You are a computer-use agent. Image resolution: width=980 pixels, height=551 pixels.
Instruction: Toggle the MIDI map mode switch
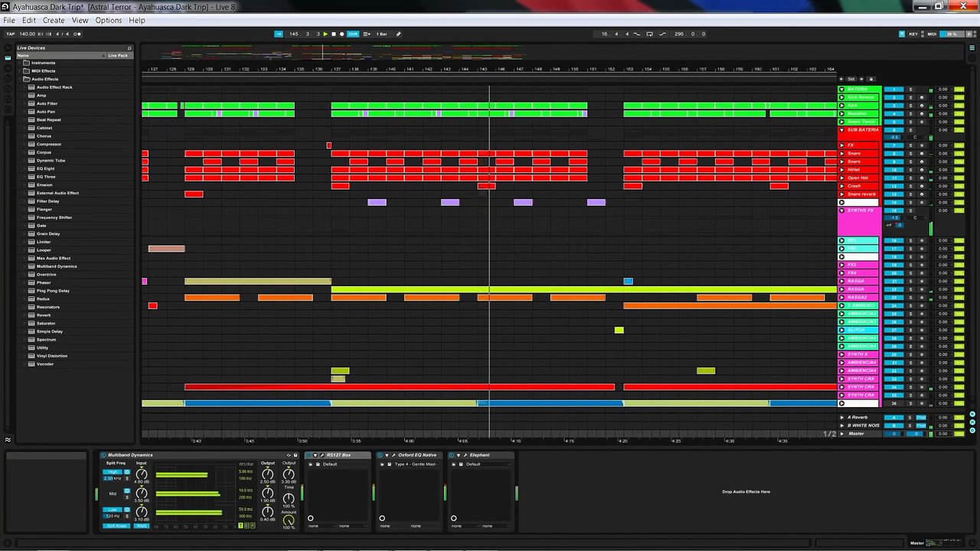tap(932, 34)
